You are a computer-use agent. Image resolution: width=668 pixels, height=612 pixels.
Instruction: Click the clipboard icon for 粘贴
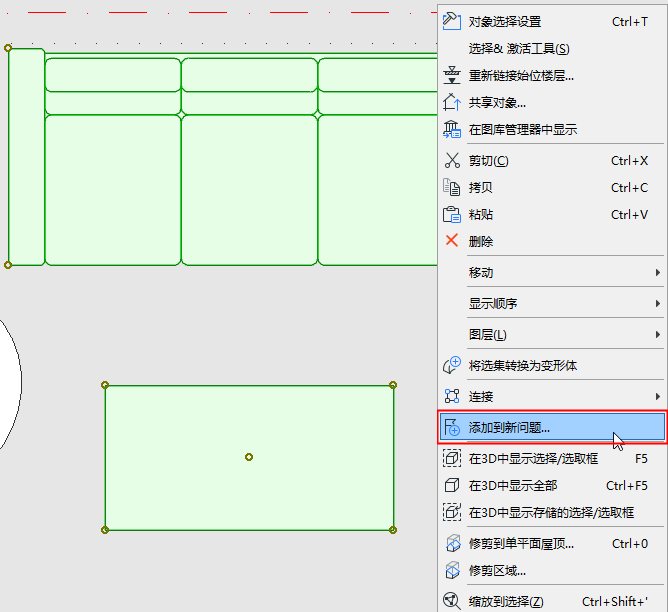[452, 214]
